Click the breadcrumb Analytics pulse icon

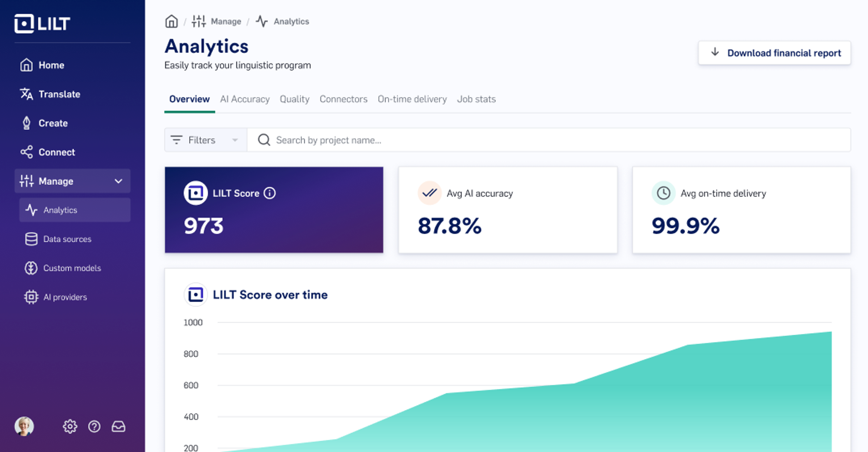coord(262,21)
